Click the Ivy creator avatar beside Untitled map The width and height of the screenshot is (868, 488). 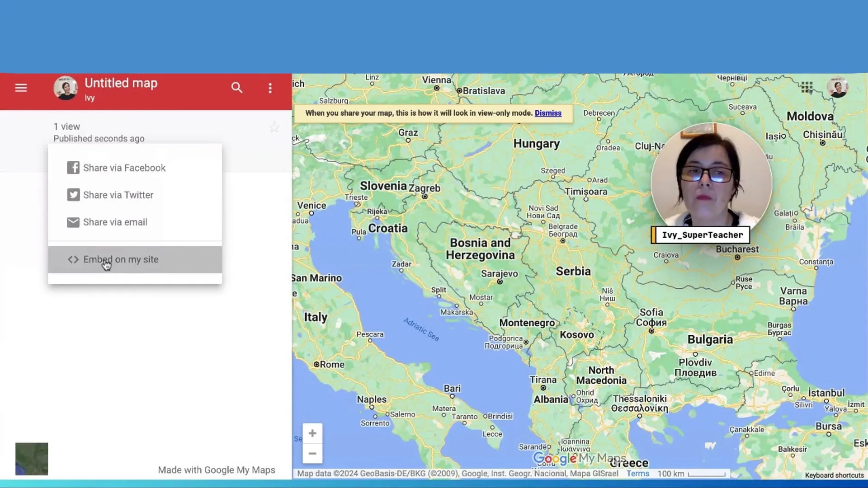click(66, 88)
